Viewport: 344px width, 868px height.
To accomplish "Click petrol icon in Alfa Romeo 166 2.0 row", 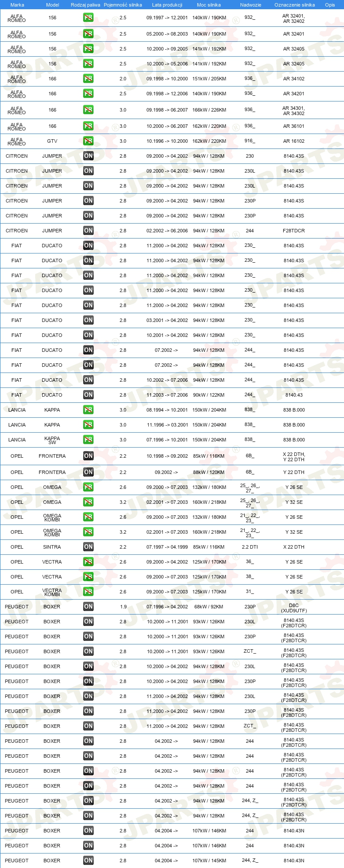I will tap(88, 79).
